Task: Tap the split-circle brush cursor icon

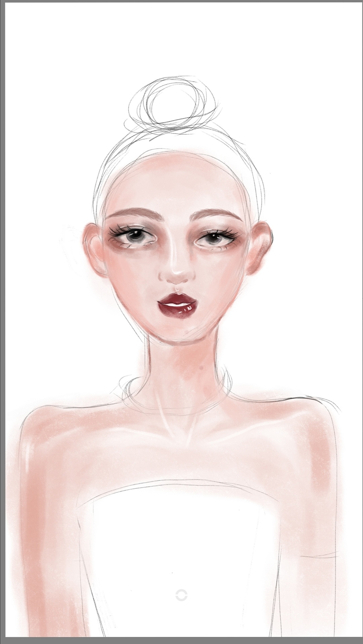Action: pos(182,595)
